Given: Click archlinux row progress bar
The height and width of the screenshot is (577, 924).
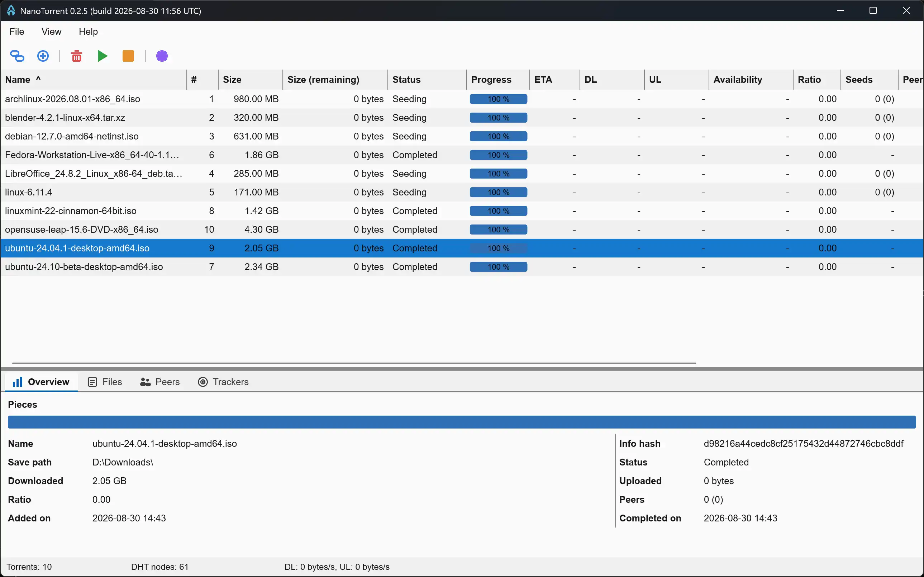Looking at the screenshot, I should [499, 99].
